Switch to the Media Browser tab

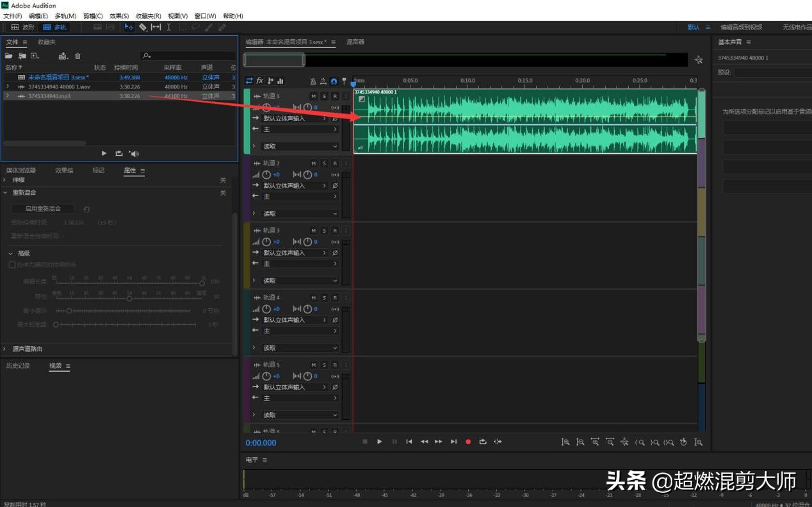pyautogui.click(x=21, y=170)
